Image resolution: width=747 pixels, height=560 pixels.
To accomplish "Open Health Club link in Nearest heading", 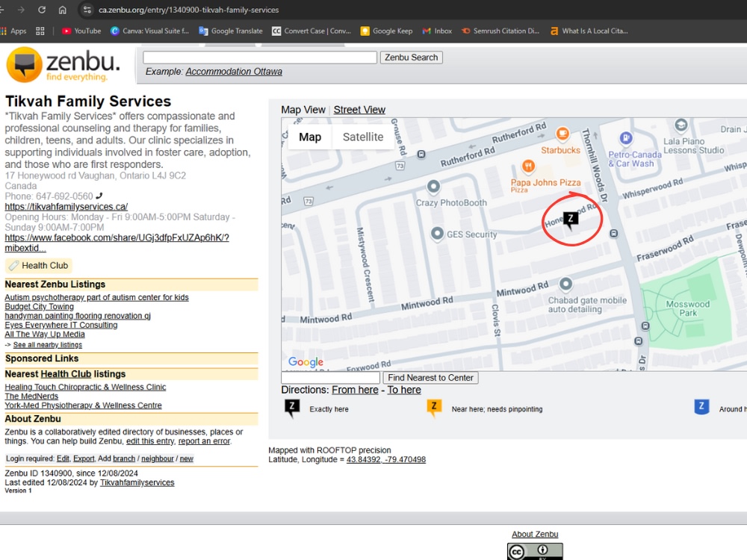I will click(x=66, y=374).
